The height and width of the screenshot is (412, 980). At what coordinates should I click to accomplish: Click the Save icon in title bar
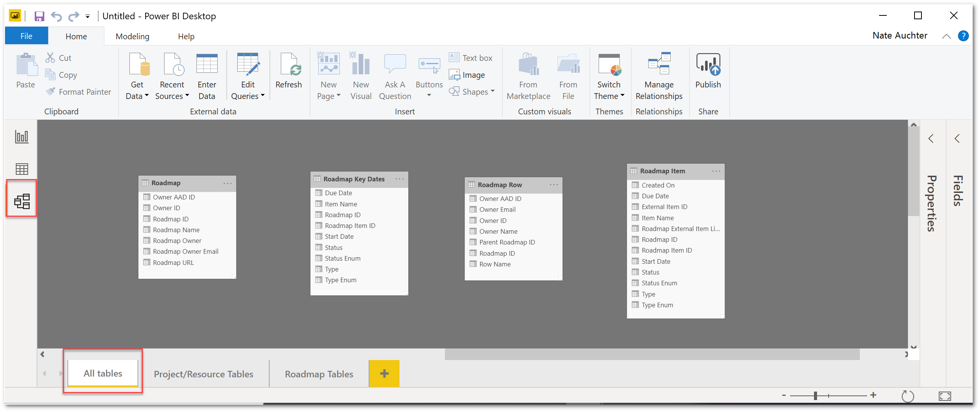pyautogui.click(x=39, y=16)
